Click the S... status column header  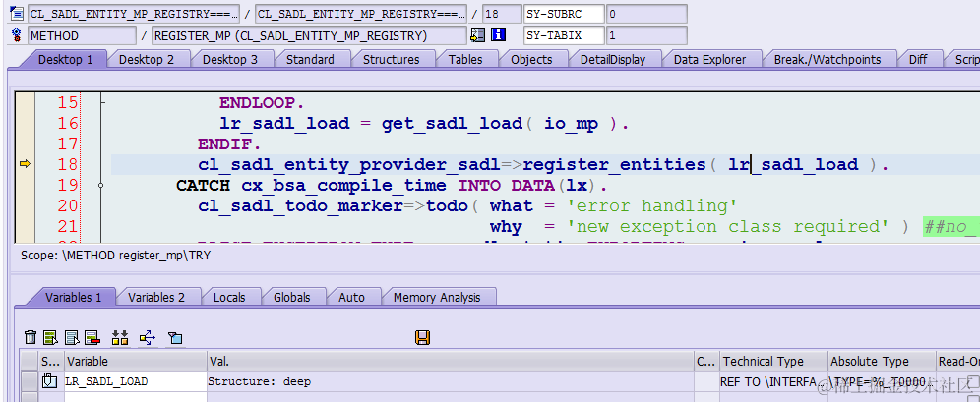pos(51,361)
